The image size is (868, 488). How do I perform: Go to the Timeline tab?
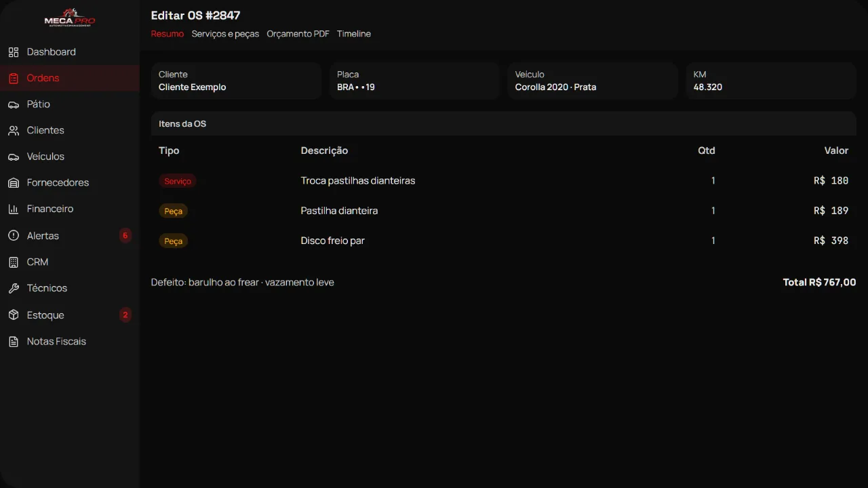pyautogui.click(x=354, y=34)
